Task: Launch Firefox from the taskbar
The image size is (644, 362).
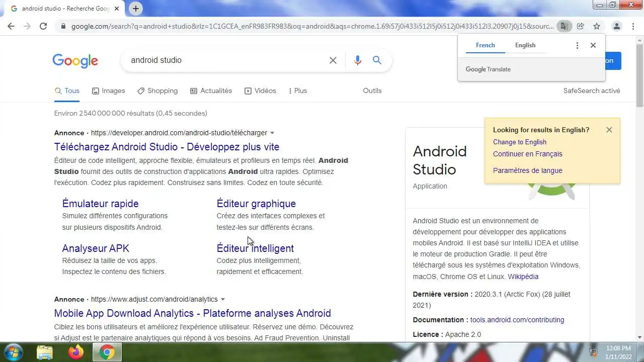Action: pyautogui.click(x=76, y=352)
